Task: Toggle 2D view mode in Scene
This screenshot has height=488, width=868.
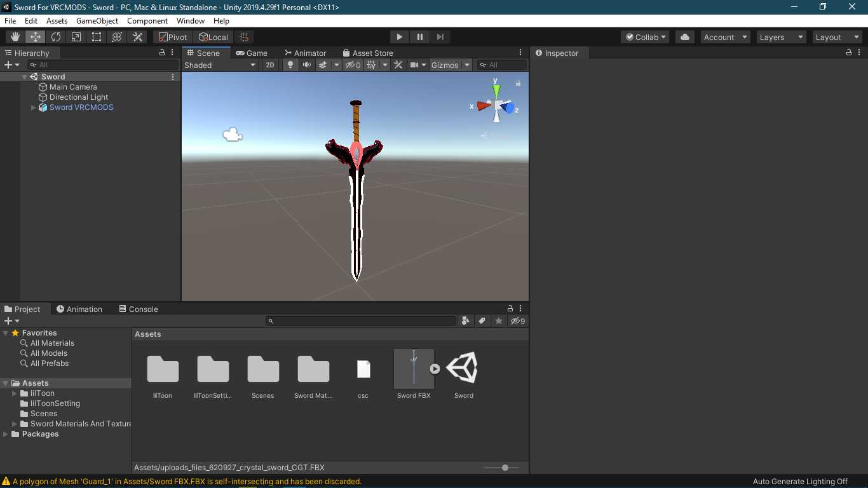Action: [270, 65]
